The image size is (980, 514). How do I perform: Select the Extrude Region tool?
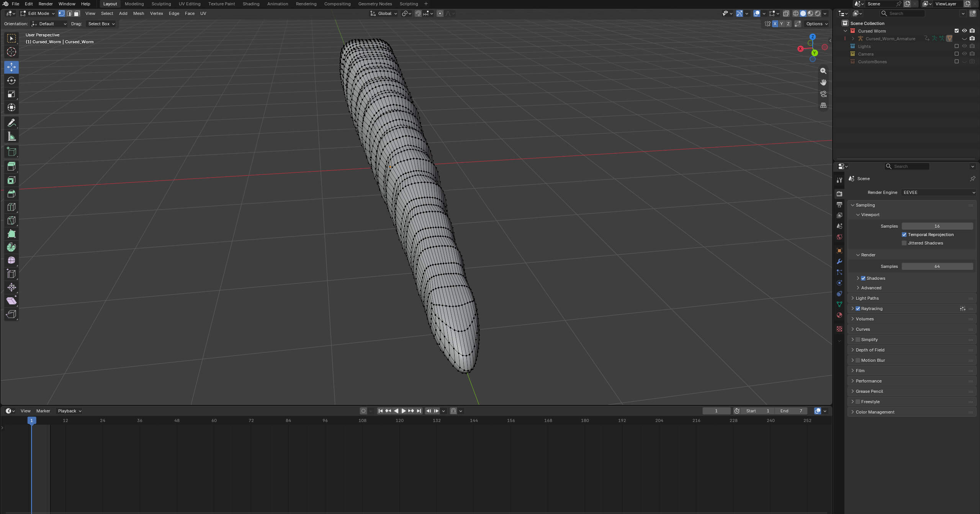(x=11, y=166)
